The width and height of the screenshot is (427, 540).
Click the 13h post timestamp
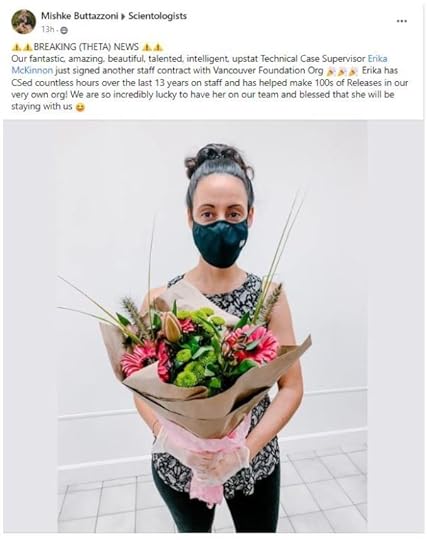(48, 30)
